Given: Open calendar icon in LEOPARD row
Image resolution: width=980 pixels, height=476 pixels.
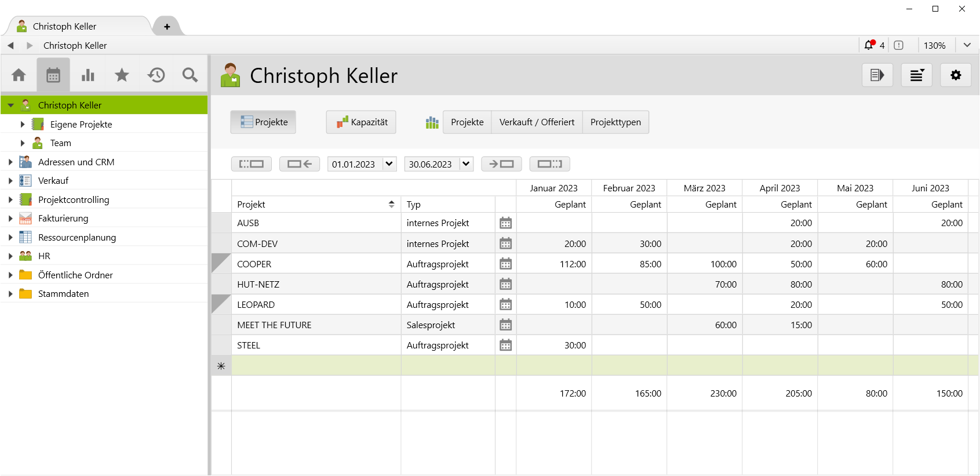Looking at the screenshot, I should [x=506, y=304].
